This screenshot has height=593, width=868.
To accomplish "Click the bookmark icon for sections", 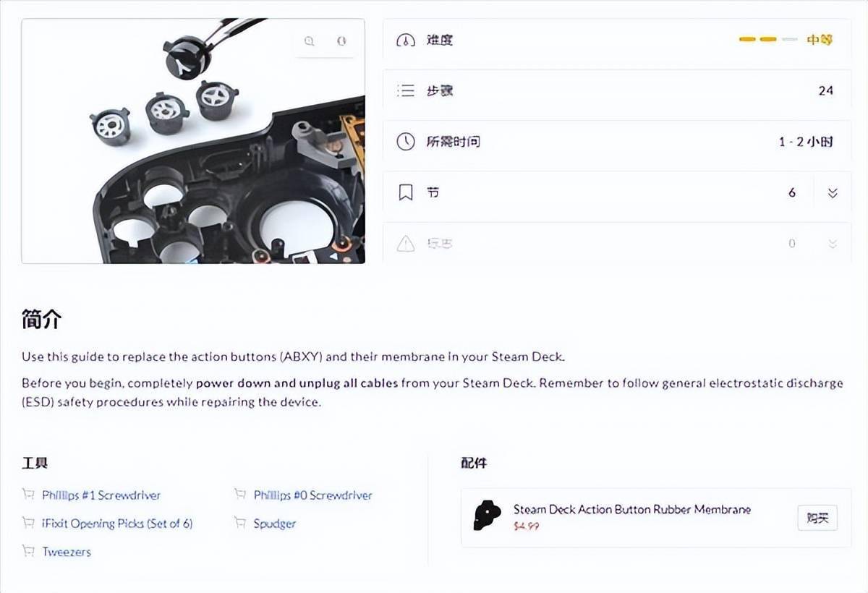I will [x=406, y=192].
